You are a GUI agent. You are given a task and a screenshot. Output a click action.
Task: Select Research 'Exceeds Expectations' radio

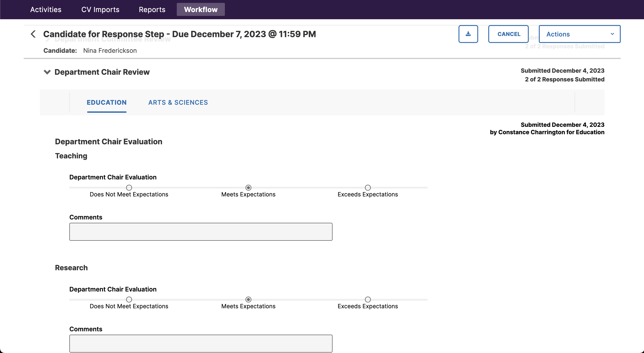coord(368,300)
